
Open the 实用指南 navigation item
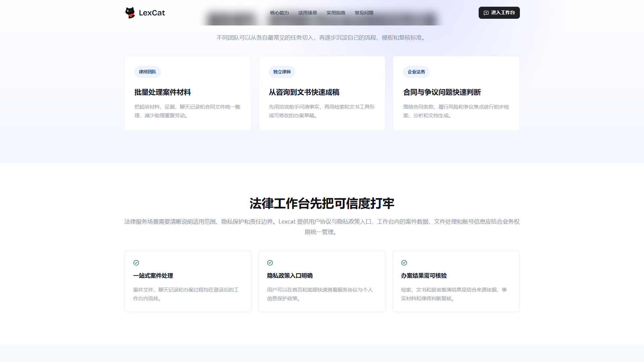pyautogui.click(x=336, y=13)
